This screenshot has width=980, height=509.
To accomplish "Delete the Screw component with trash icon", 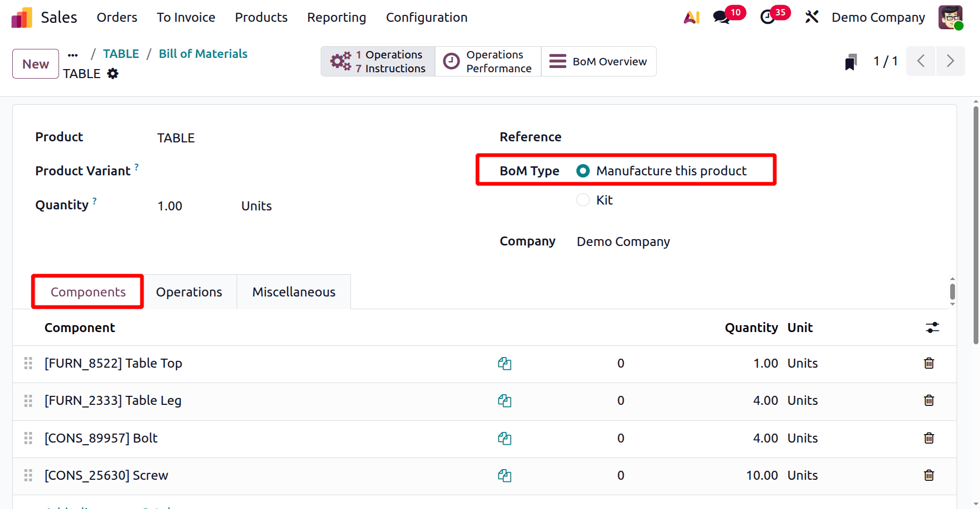I will click(x=928, y=476).
